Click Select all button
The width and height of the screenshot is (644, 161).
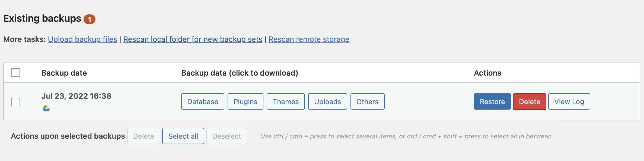click(x=183, y=136)
